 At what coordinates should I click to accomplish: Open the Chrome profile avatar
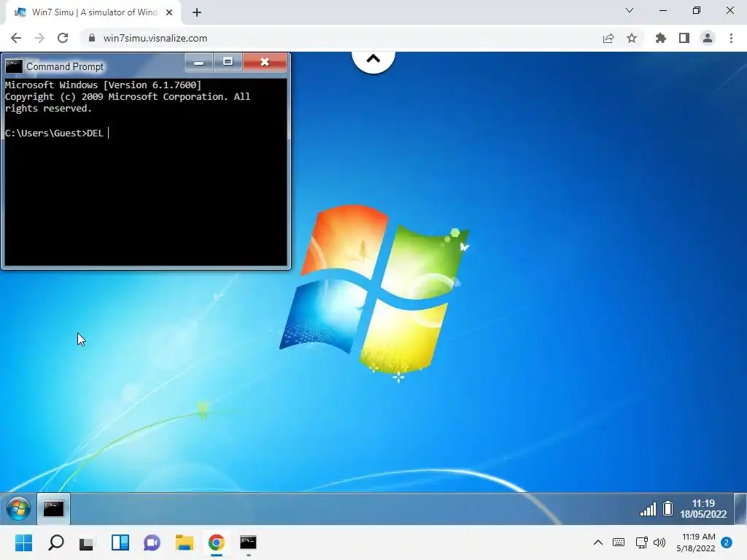pyautogui.click(x=708, y=38)
